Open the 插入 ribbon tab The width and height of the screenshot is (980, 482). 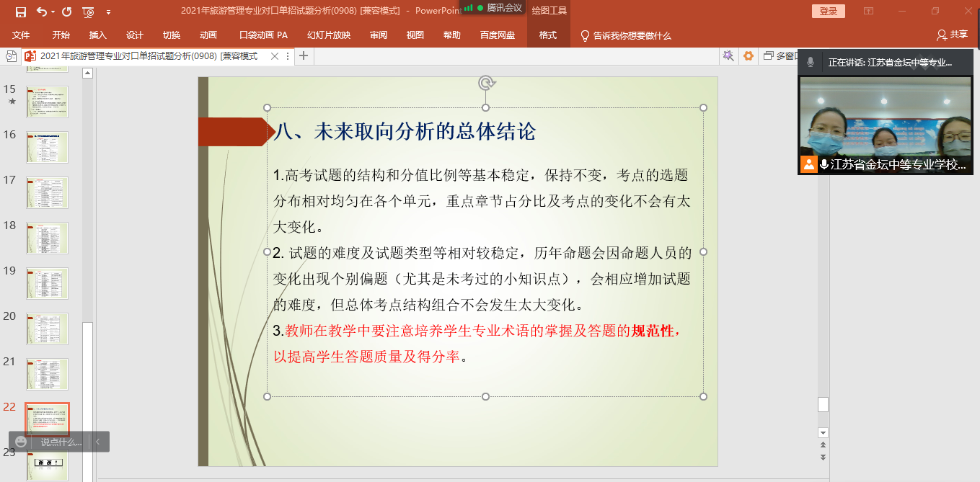tap(97, 35)
